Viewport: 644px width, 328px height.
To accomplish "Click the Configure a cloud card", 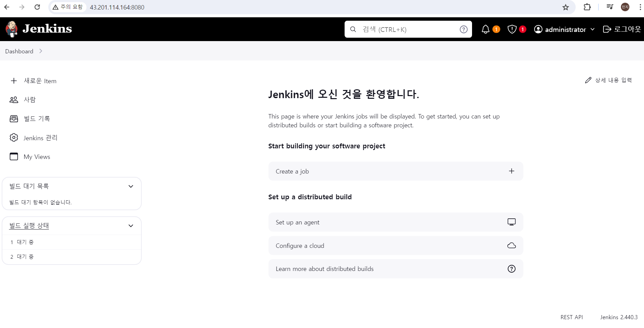I will (396, 245).
